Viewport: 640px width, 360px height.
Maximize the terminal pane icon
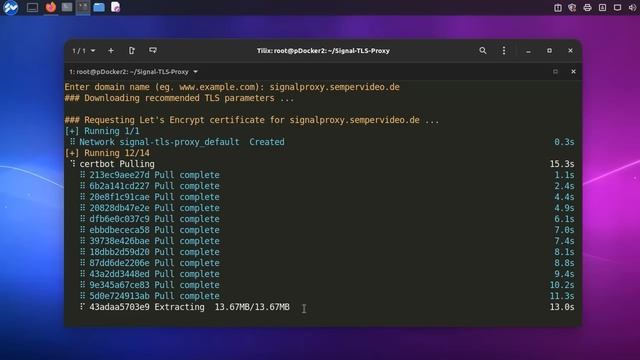tap(556, 72)
